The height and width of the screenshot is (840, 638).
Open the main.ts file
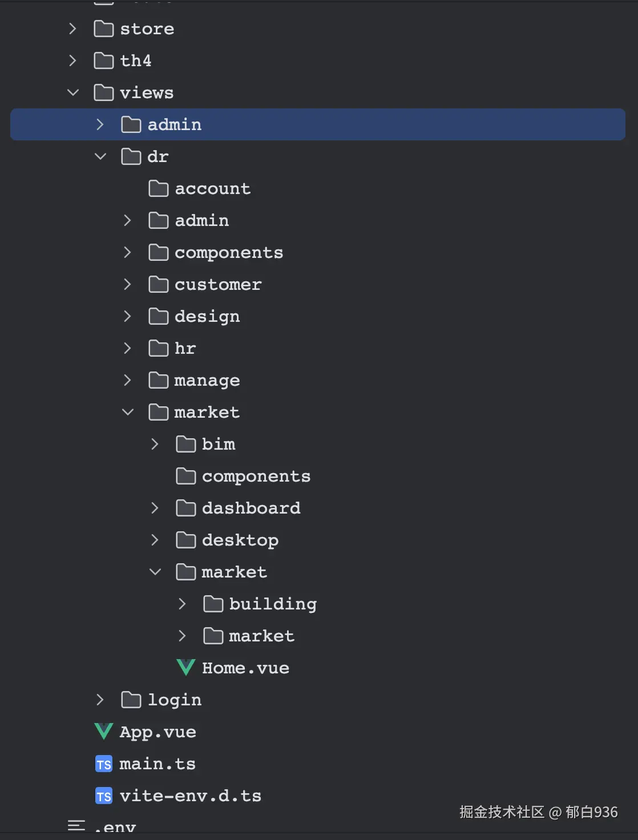158,764
